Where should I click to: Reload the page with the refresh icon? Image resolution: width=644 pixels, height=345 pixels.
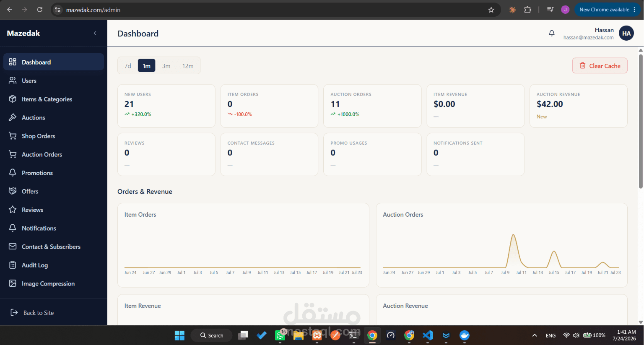[40, 10]
